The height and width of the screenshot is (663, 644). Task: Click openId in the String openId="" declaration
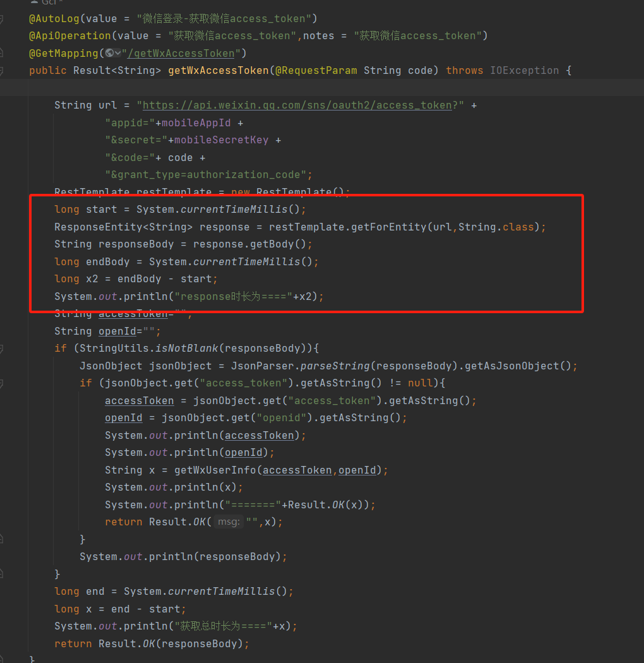[x=117, y=331]
